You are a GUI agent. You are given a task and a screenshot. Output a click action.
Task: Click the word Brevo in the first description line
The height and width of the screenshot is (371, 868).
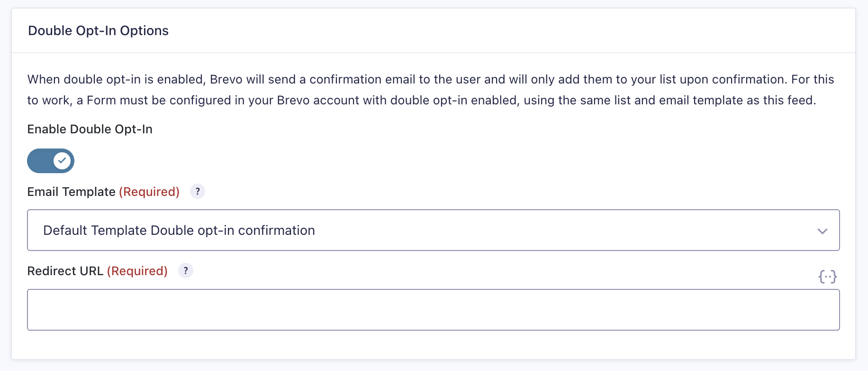[226, 79]
